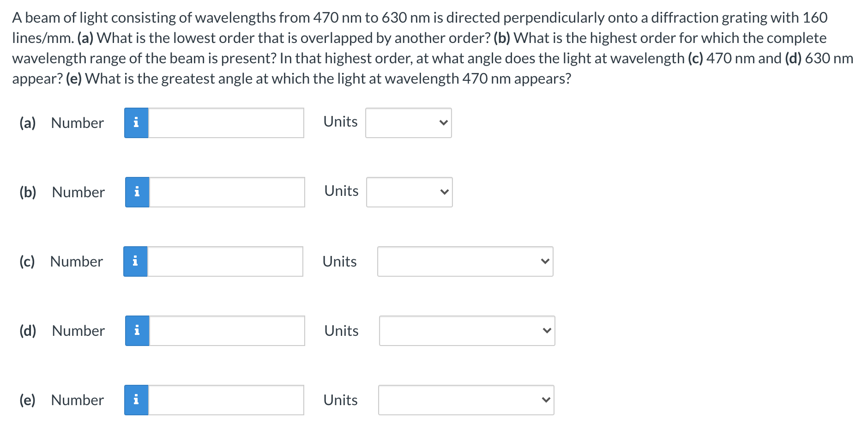Click the info icon for part (e)
Image resolution: width=868 pixels, height=425 pixels.
137,400
